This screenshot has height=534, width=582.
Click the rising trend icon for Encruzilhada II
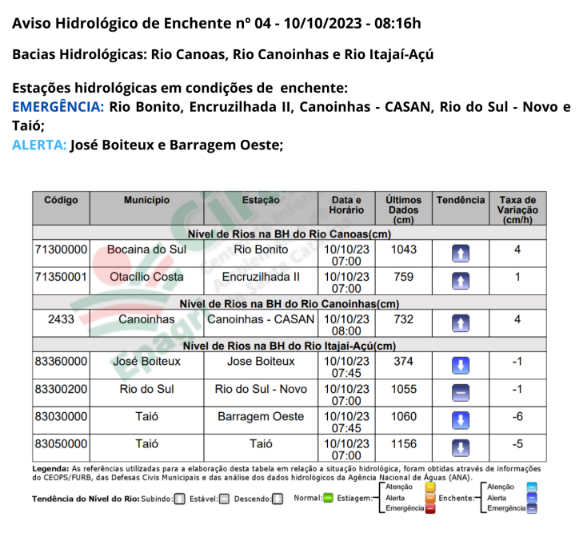click(461, 281)
